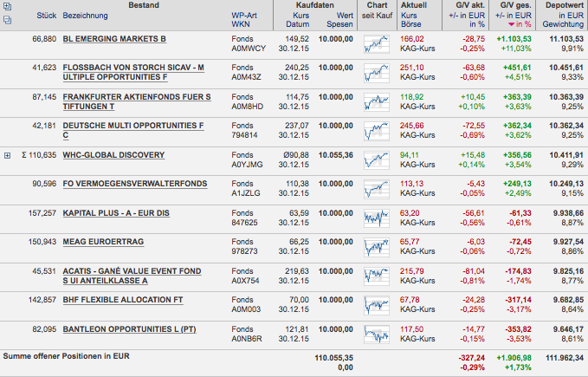
Task: View chart thumbnail for Kapital Plus
Action: [377, 218]
